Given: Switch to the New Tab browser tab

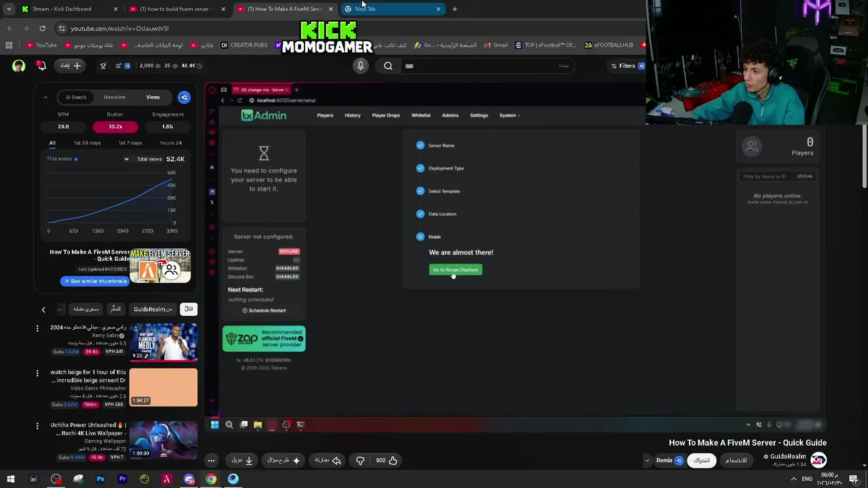Looking at the screenshot, I should (392, 9).
